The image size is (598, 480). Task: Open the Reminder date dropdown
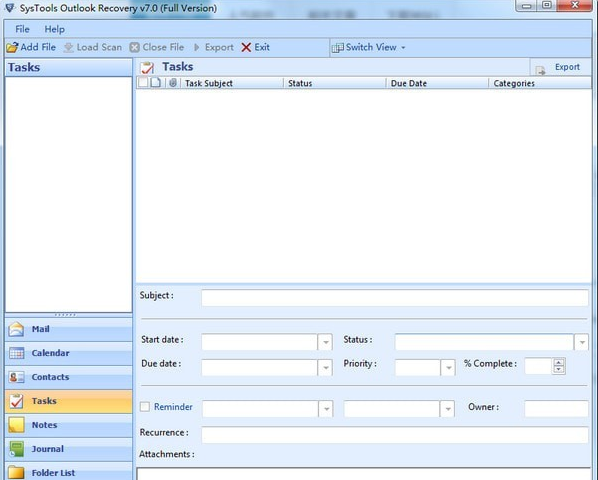(x=326, y=409)
